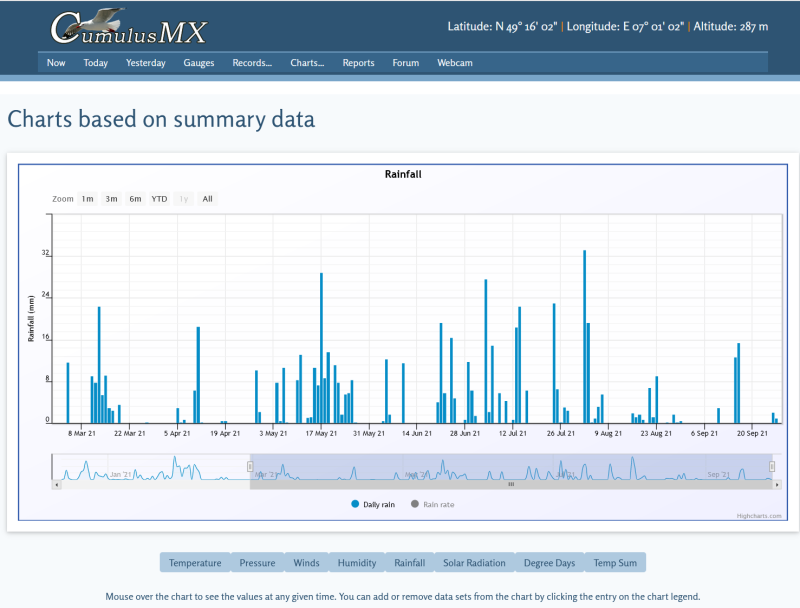Image resolution: width=800 pixels, height=608 pixels.
Task: Switch to the Yesterday page
Action: (145, 63)
